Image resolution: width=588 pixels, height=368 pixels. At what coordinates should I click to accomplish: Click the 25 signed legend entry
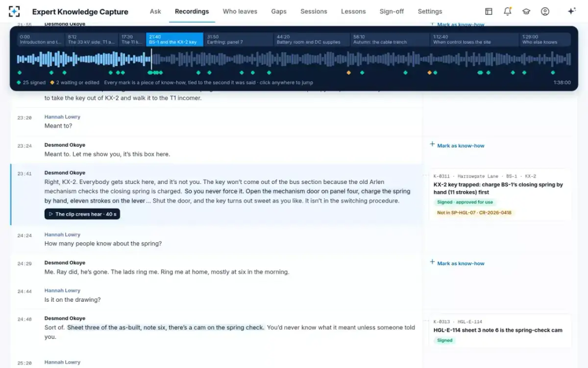coord(31,82)
